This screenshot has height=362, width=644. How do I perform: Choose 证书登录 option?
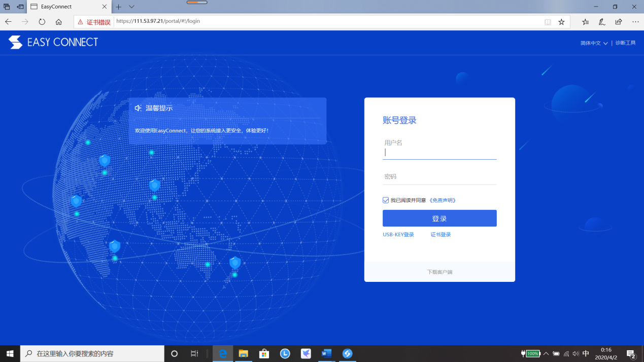pyautogui.click(x=440, y=235)
